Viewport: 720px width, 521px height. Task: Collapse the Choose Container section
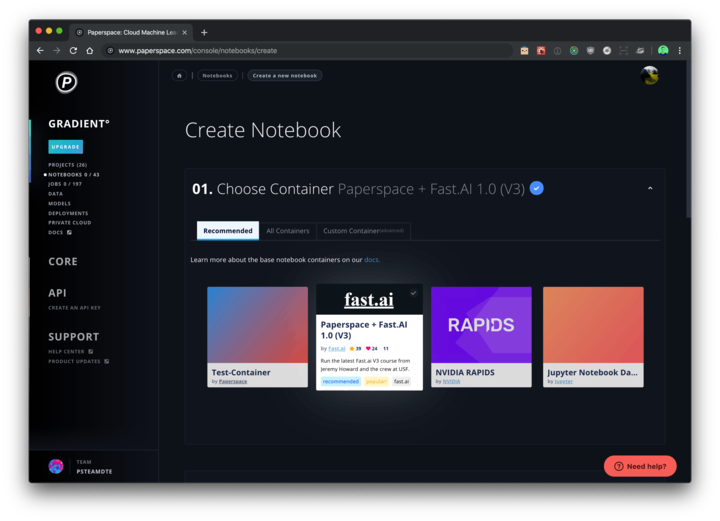(x=650, y=188)
